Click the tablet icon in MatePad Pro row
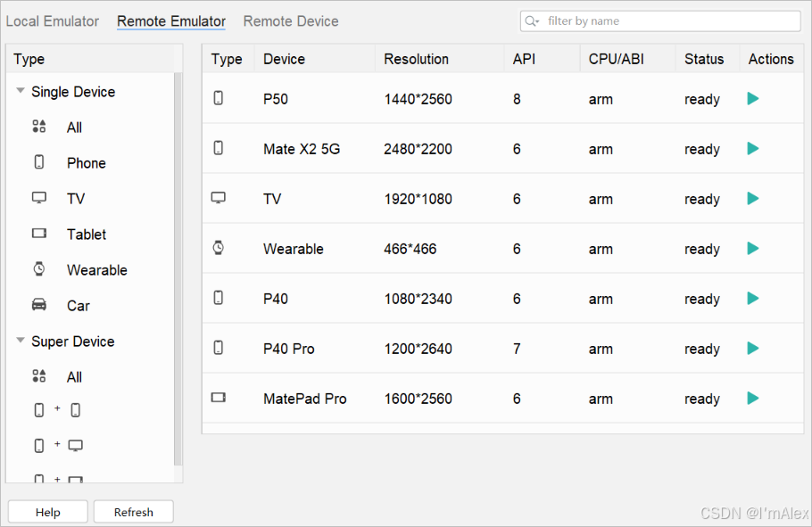The width and height of the screenshot is (812, 527). (219, 398)
